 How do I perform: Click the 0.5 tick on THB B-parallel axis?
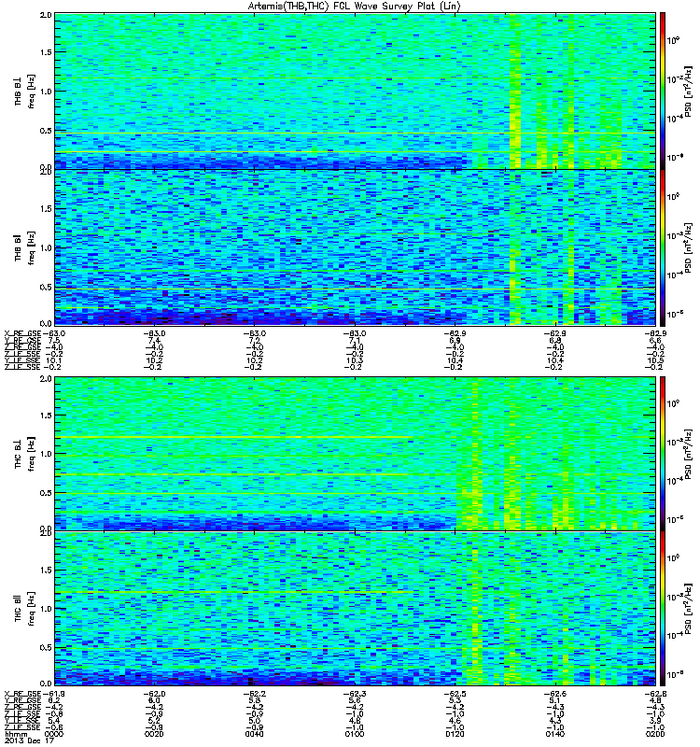pos(46,287)
